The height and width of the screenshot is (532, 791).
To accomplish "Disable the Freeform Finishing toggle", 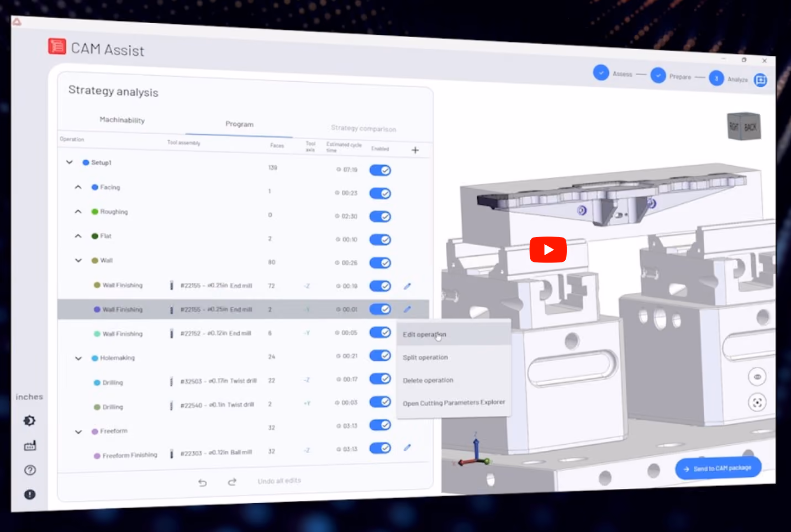I will click(x=380, y=448).
